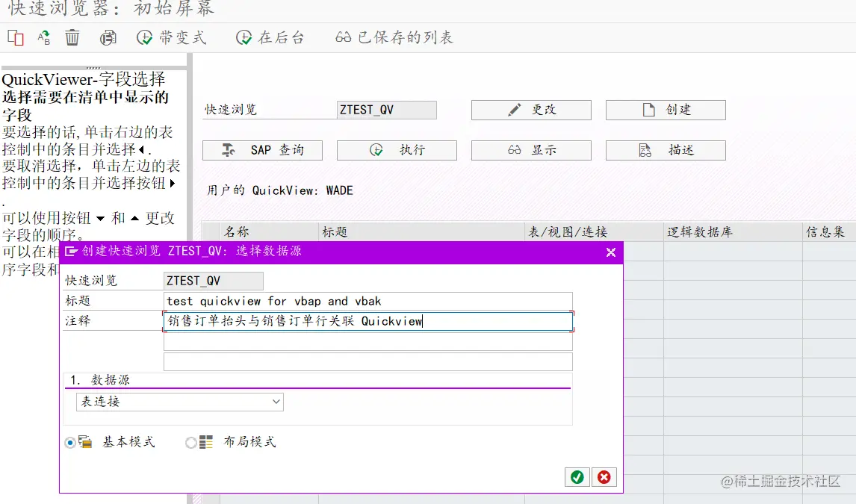Select the 布局模式 radio button
Viewport: 856px width, 504px height.
190,442
